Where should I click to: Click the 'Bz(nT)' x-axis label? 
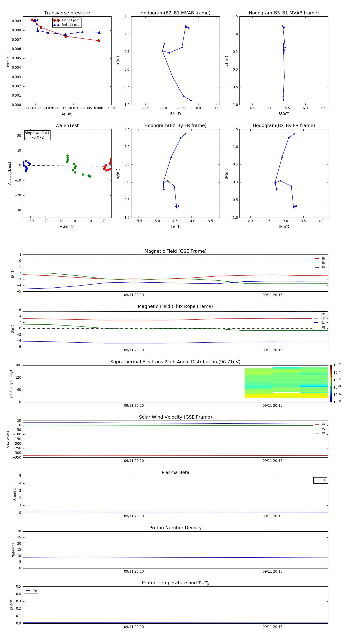click(x=175, y=227)
